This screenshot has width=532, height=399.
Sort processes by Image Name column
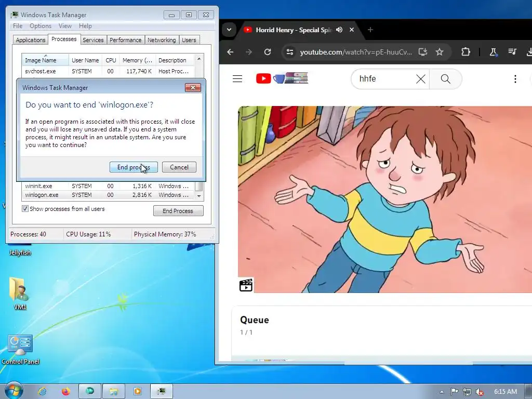click(45, 60)
